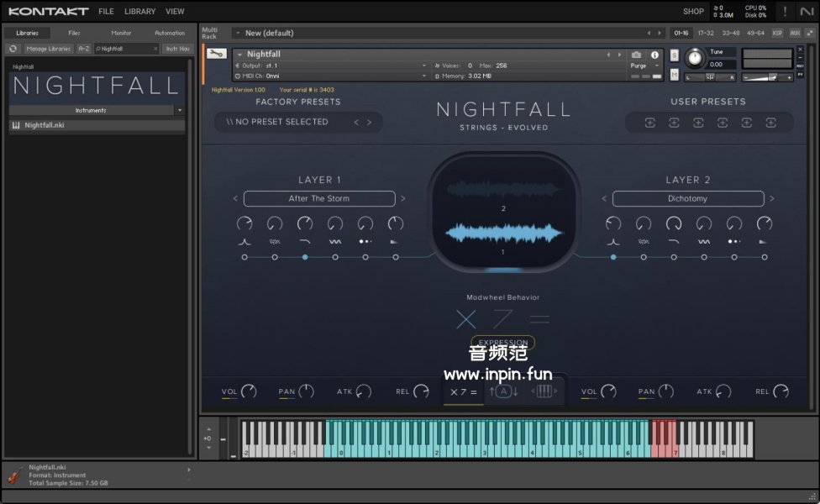Select next preset arrow for Layer 2
This screenshot has height=504, width=820.
pos(772,199)
